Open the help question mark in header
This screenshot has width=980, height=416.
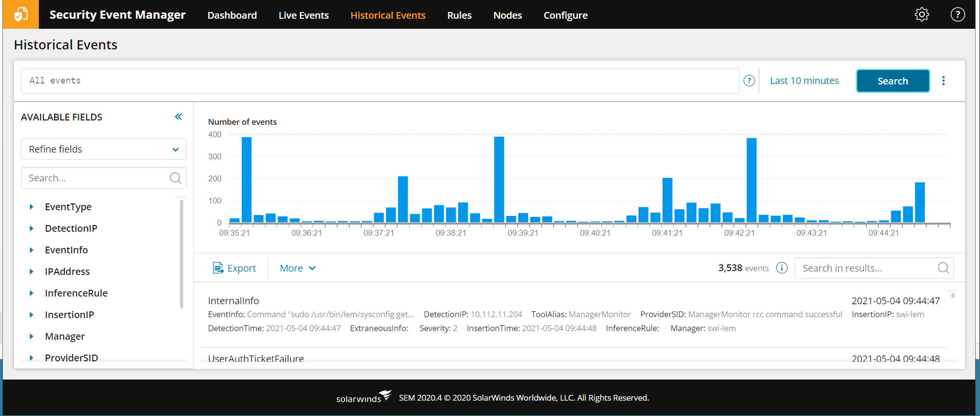click(957, 15)
